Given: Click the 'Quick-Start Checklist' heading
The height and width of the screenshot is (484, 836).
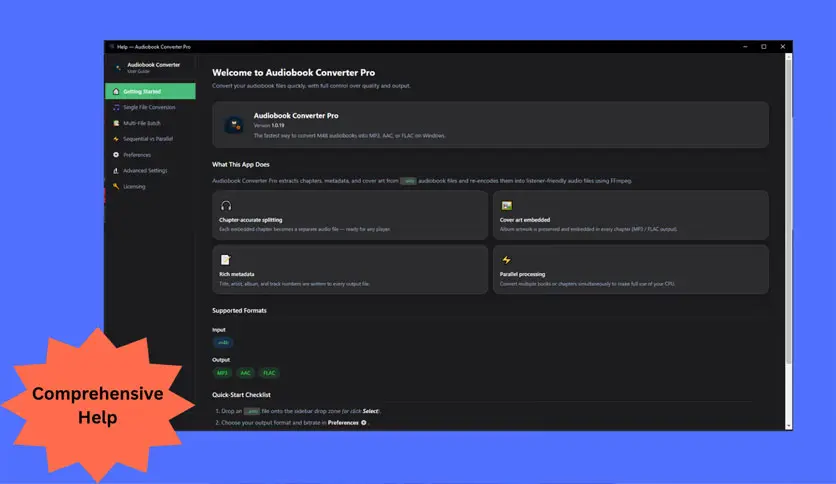Looking at the screenshot, I should point(241,394).
